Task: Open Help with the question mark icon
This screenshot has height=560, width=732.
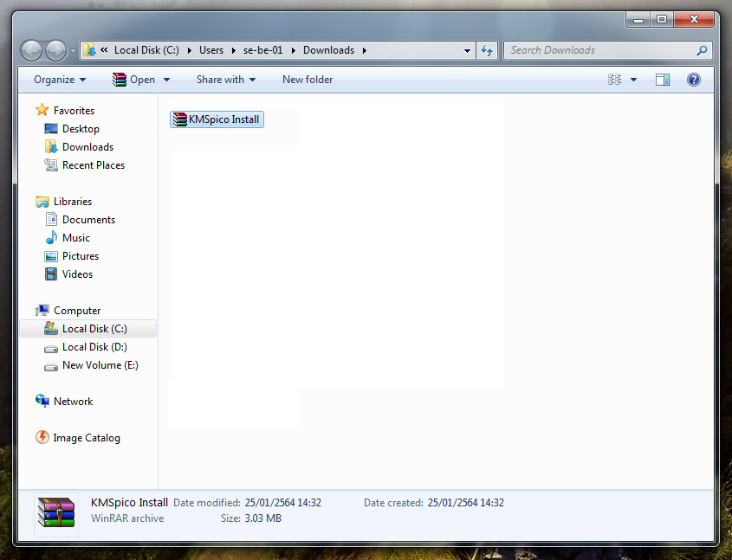Action: pyautogui.click(x=694, y=80)
